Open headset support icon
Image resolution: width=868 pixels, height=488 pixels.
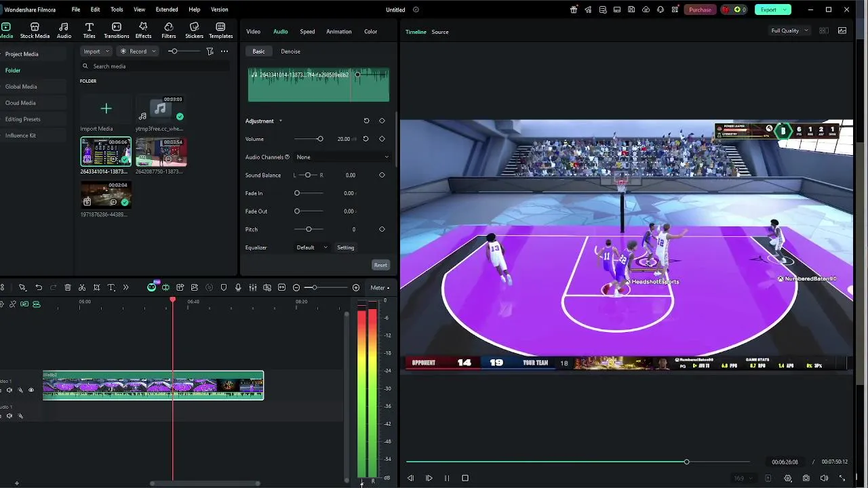660,9
